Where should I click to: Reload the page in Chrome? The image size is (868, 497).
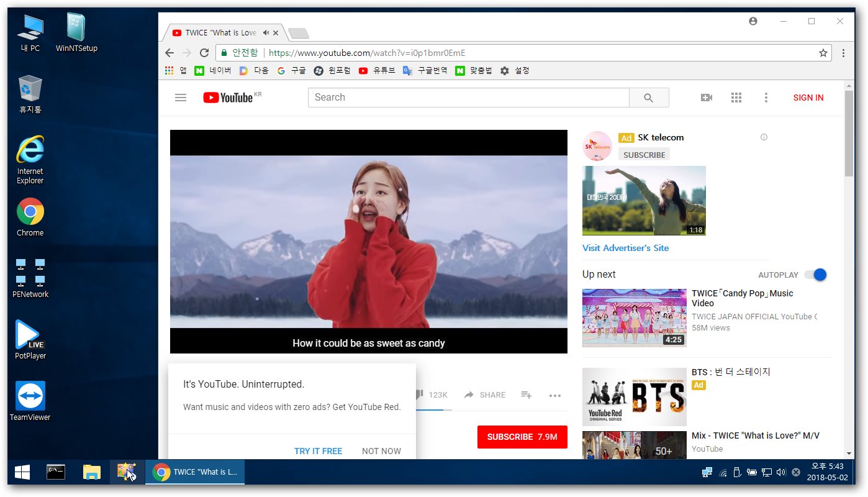(x=204, y=53)
